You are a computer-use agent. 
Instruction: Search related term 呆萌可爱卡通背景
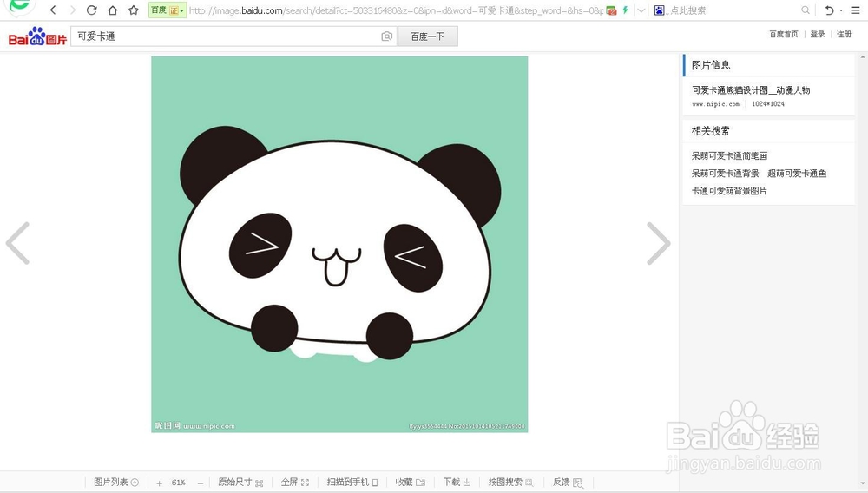point(725,174)
